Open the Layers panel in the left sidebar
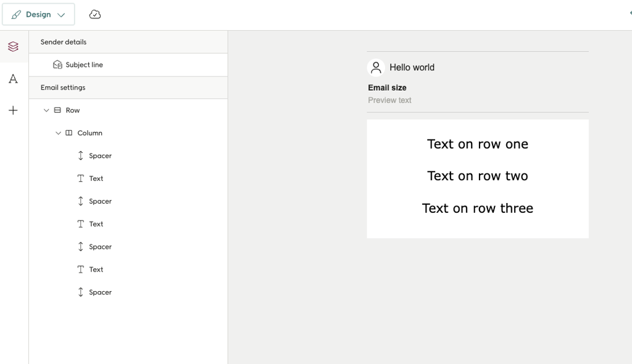The width and height of the screenshot is (632, 364). (13, 46)
